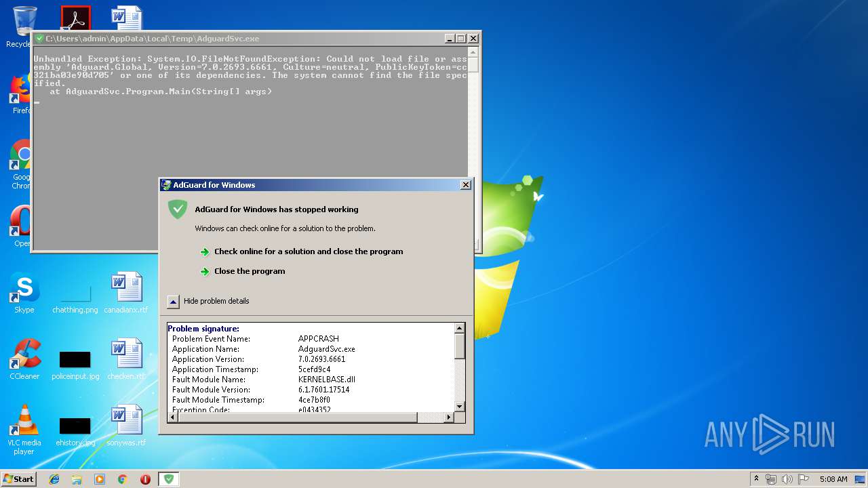Open the Google Chrome desktop shortcut
Image resolution: width=868 pixels, height=488 pixels.
20,164
